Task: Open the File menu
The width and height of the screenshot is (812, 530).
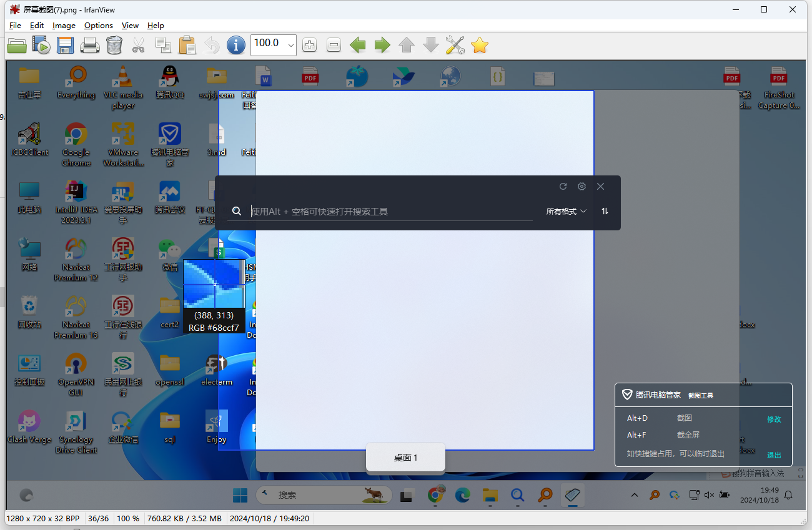Action: (16, 26)
